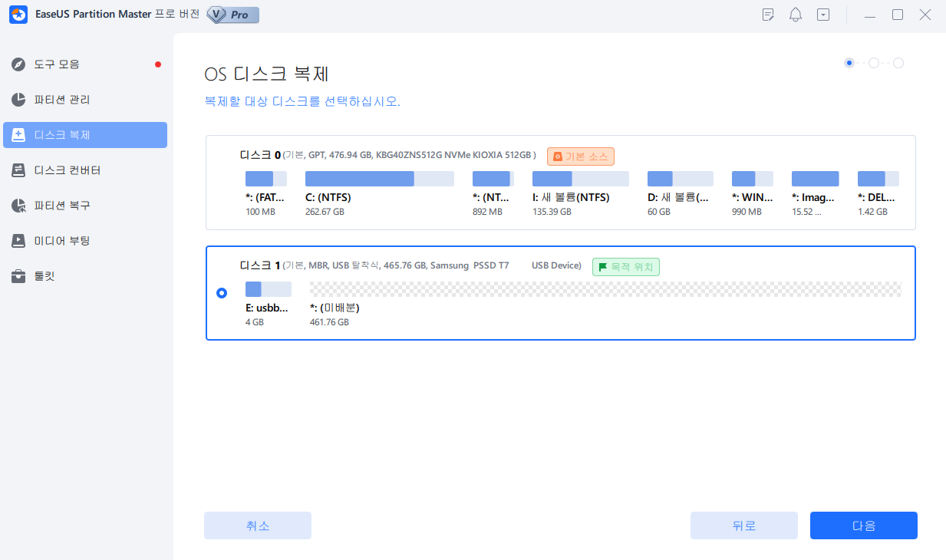Click the 디스크 0 title text
946x560 pixels.
260,155
